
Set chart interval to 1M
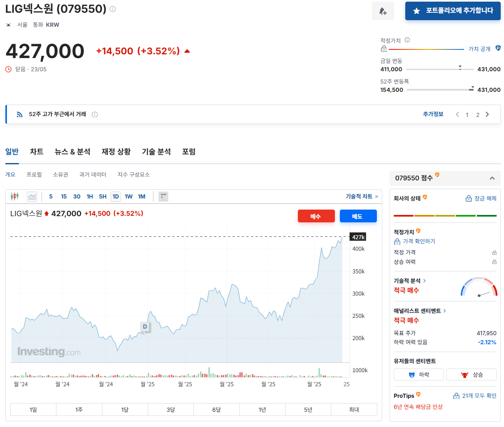pos(142,196)
